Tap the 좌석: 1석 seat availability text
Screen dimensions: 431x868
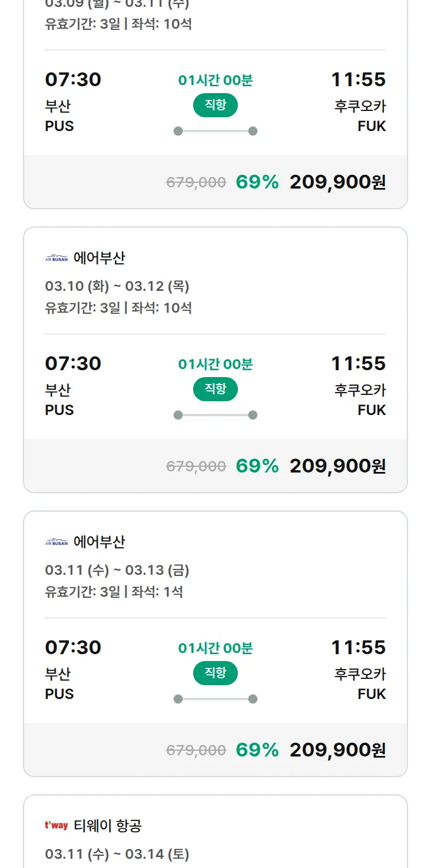157,592
